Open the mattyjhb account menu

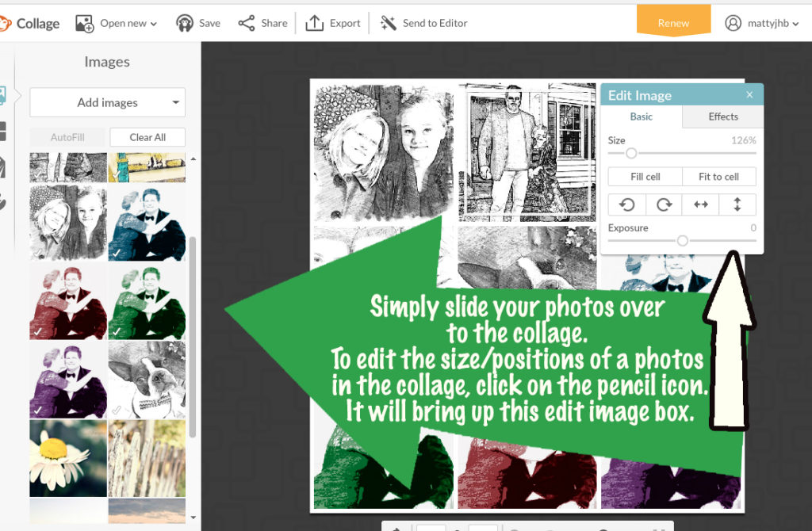(x=762, y=23)
